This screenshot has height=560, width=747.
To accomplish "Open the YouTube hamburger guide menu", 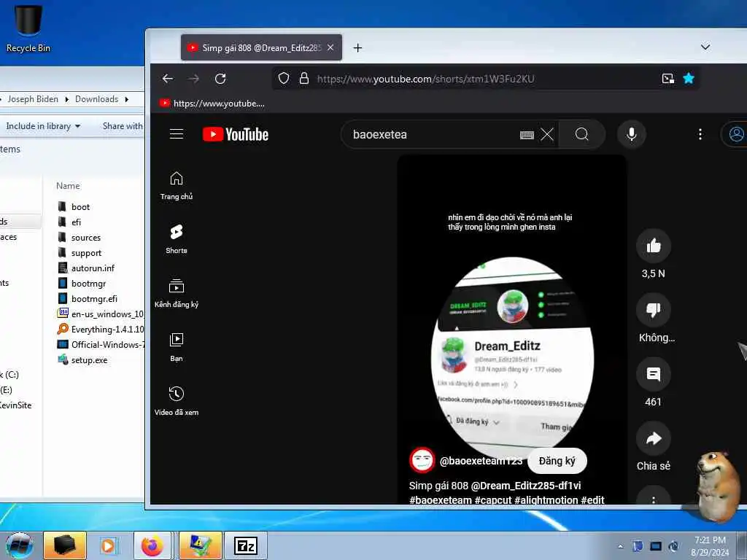I will point(177,134).
